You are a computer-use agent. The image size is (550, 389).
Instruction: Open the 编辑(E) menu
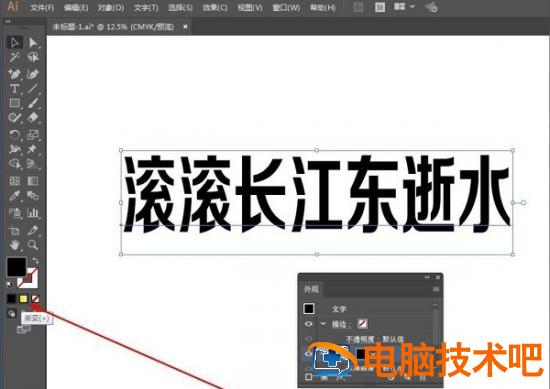click(76, 8)
